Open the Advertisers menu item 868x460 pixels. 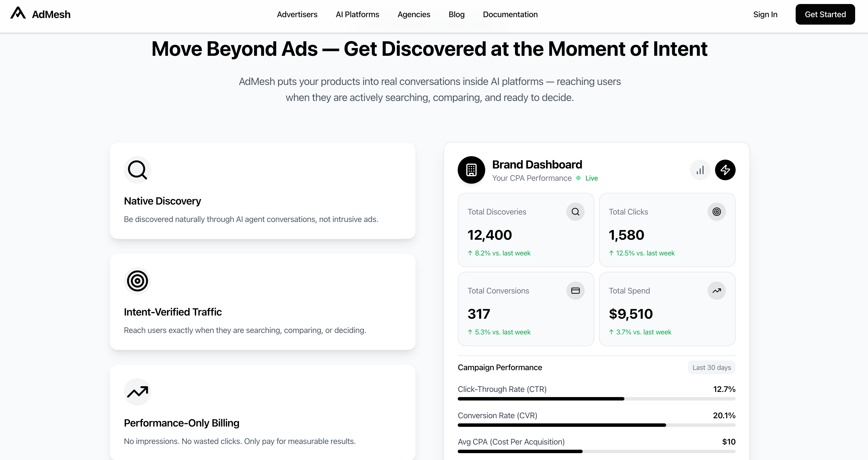pos(297,15)
